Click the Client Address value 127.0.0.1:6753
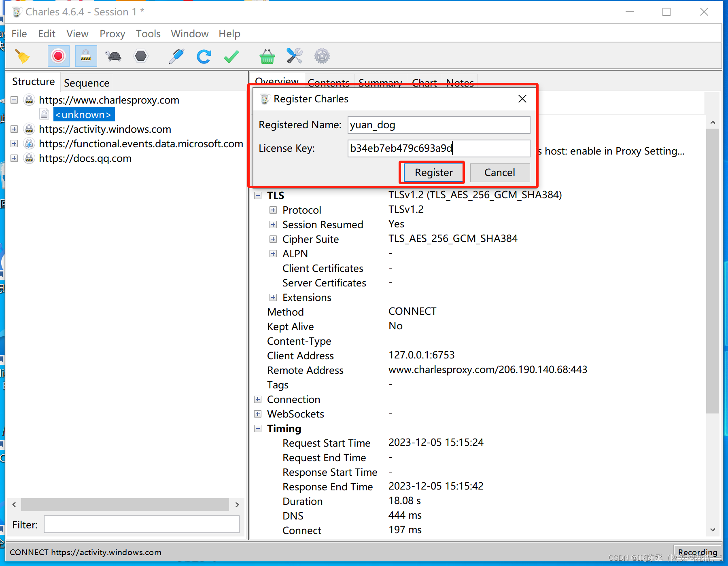Screen dimensions: 728x566 tap(421, 355)
